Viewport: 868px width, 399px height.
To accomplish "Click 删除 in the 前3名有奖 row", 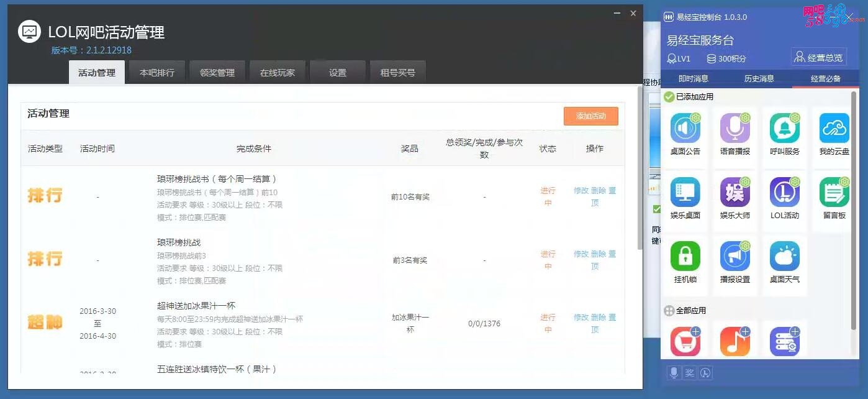I will pos(599,254).
